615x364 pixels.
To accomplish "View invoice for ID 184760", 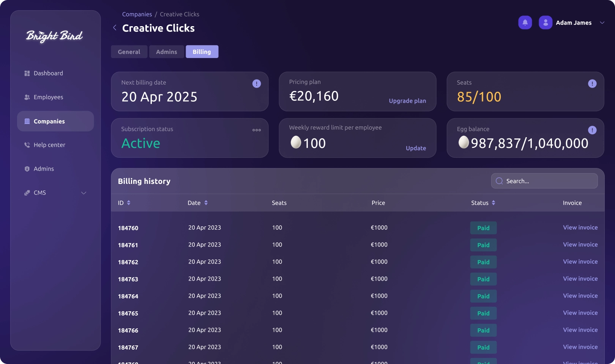I will [580, 227].
